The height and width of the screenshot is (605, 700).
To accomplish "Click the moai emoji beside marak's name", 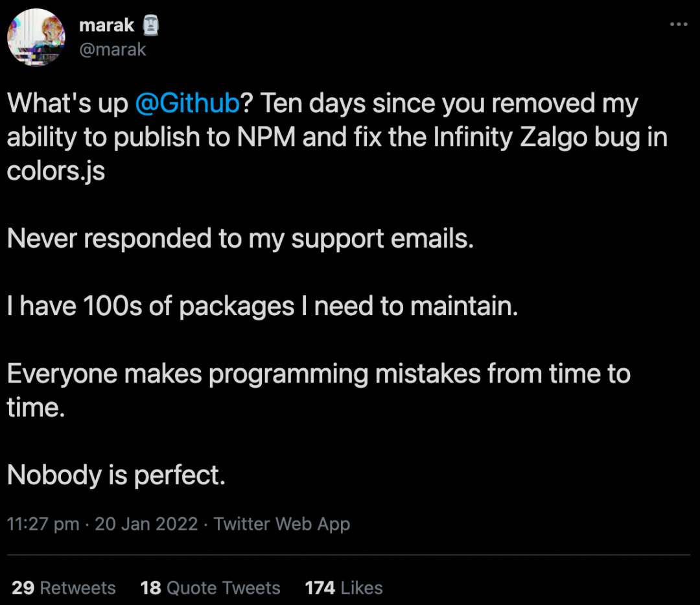I will 150,26.
